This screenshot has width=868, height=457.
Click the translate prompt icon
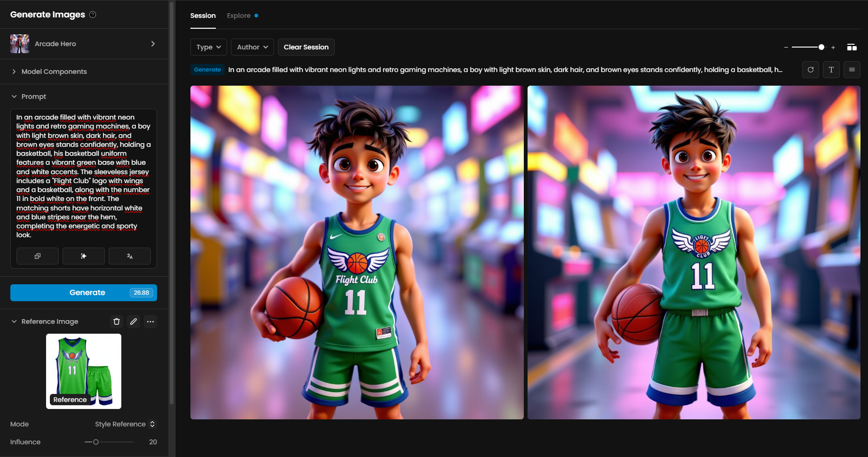tap(130, 256)
